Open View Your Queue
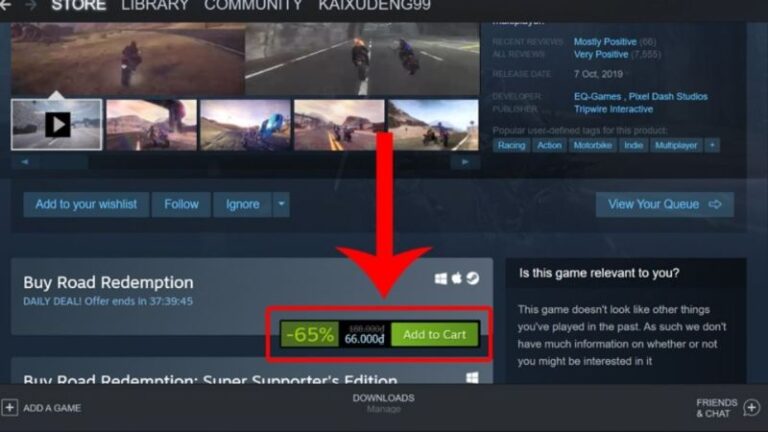The width and height of the screenshot is (768, 432). pos(665,204)
